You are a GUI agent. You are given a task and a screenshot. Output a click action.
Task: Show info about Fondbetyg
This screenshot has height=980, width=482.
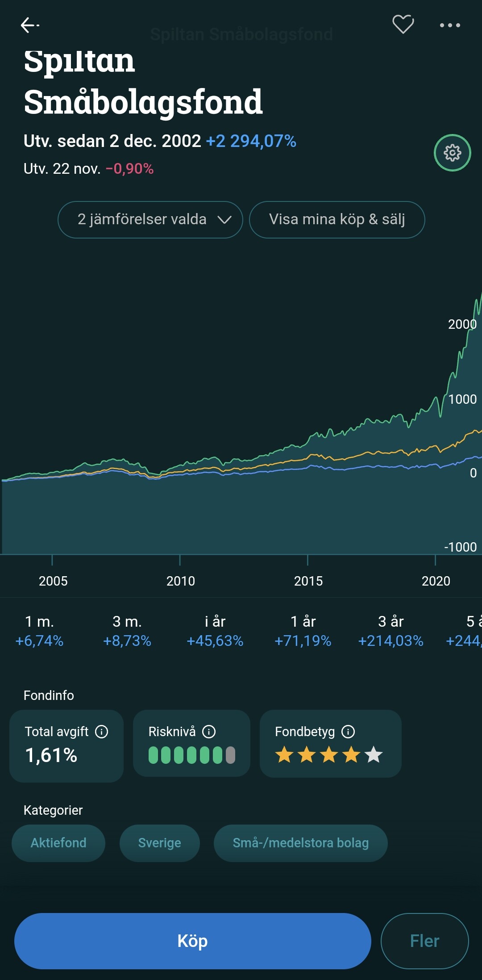[x=348, y=732]
